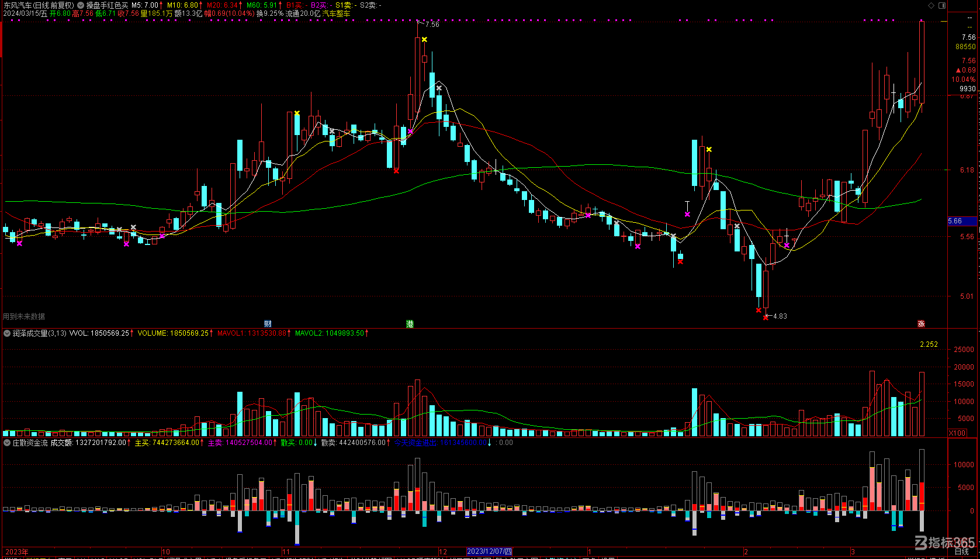Click month 12 on the time axis

pos(443,551)
